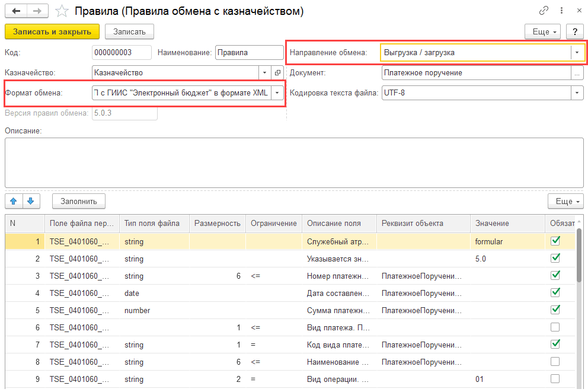Open the Формат обмена dropdown list
Viewport: 588px width, 392px height.
[x=277, y=93]
